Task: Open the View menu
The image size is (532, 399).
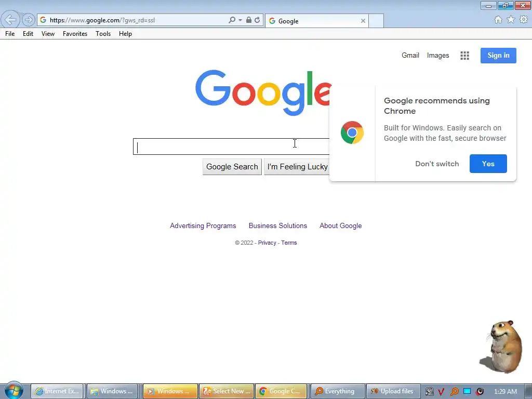Action: [x=48, y=34]
